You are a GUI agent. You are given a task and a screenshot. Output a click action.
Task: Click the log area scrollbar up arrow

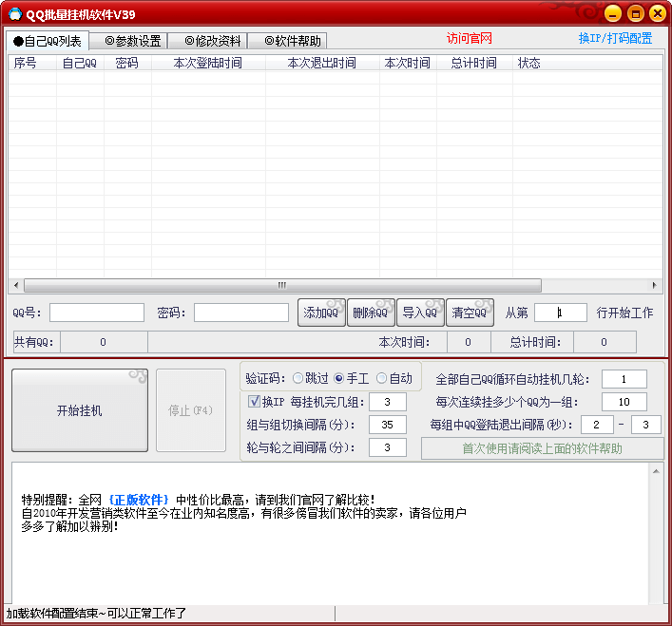tap(656, 471)
